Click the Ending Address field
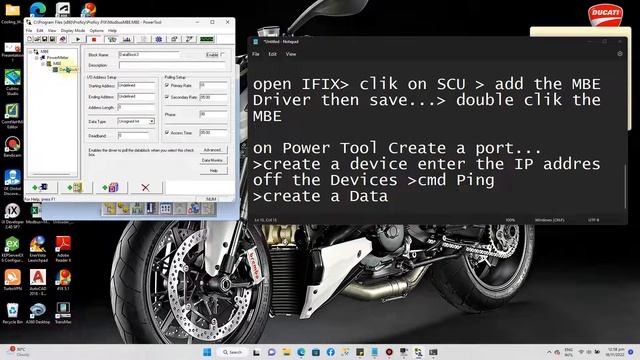 coord(136,97)
